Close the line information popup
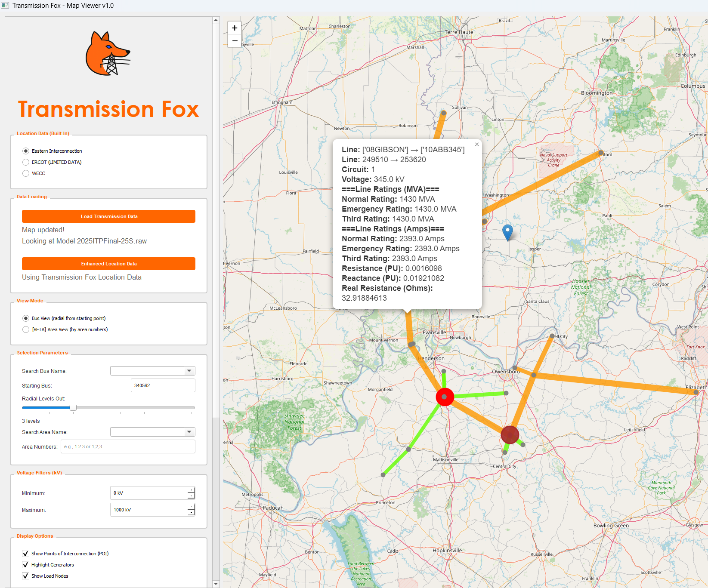 point(476,145)
